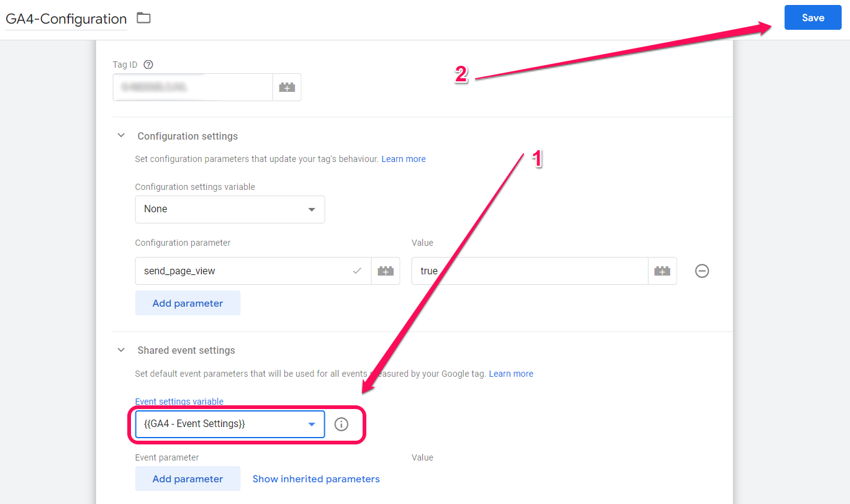
Task: Collapse the Shared event settings section
Action: click(x=121, y=350)
